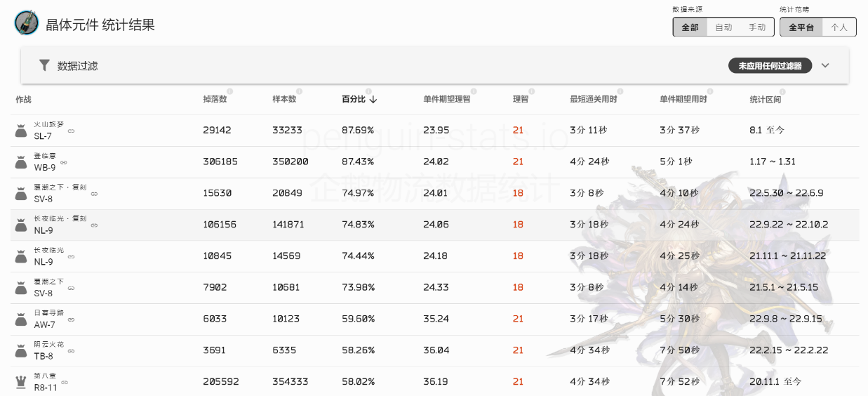The image size is (868, 396).
Task: Click the info icon above 统计区间 header
Action: tap(783, 92)
